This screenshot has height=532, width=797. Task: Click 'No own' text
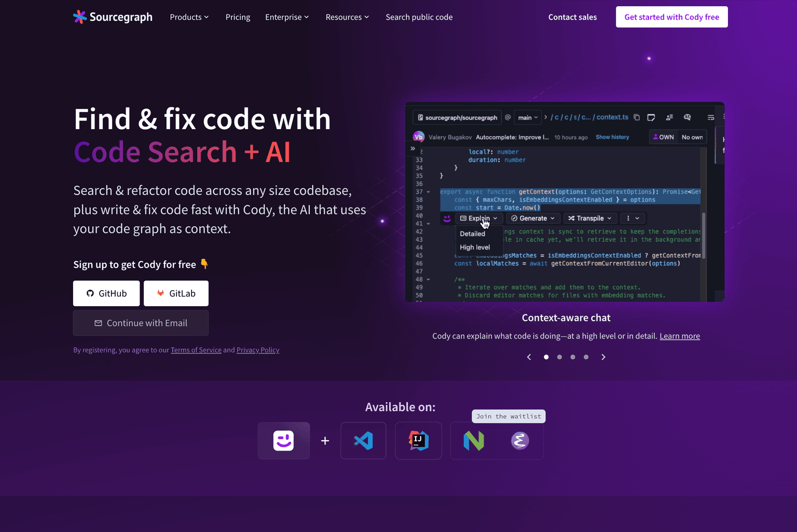click(692, 137)
